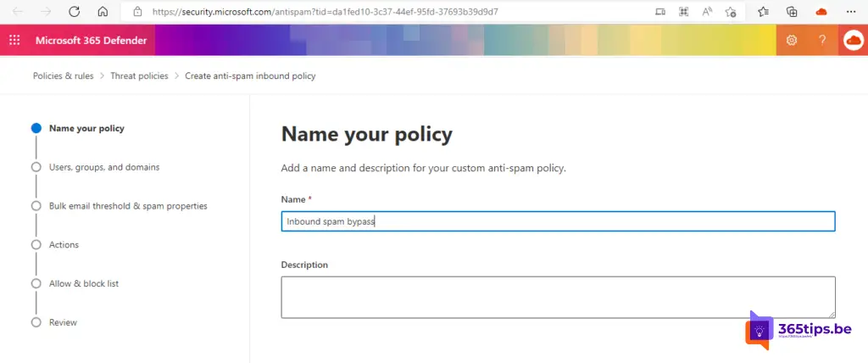
Task: Refresh the browser page
Action: (74, 12)
